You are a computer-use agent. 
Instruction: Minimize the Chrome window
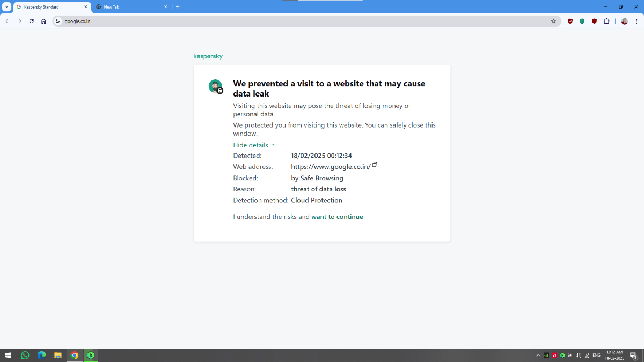tap(605, 7)
